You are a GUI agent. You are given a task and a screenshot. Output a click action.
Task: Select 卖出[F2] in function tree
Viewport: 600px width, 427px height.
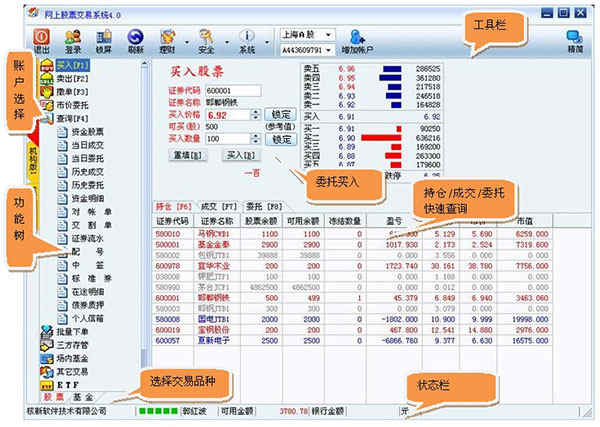point(73,78)
